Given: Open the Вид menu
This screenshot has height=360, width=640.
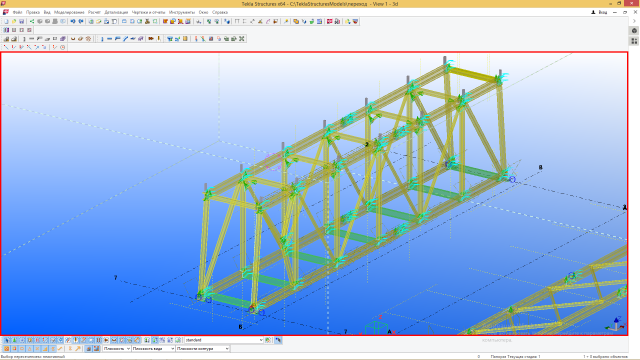Looking at the screenshot, I should [x=47, y=12].
